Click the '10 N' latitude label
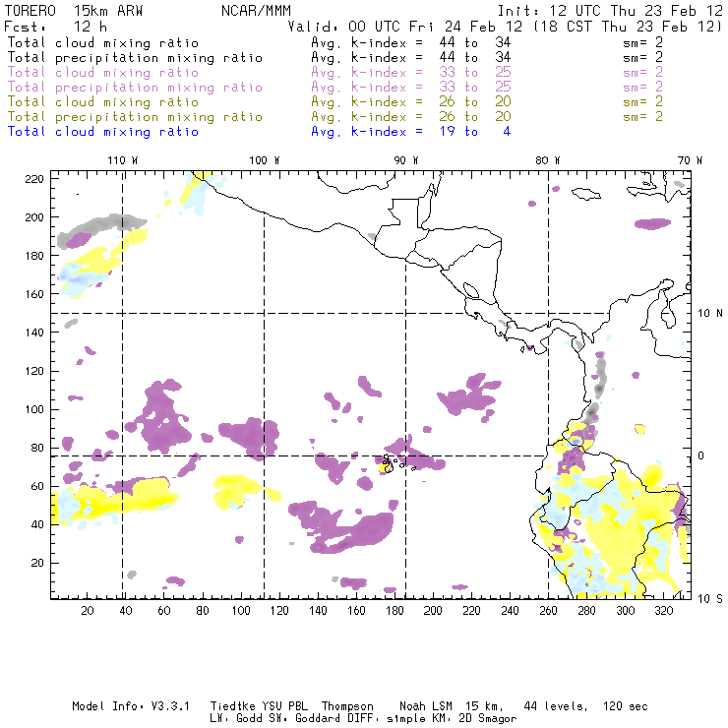The width and height of the screenshot is (728, 728). [x=710, y=314]
